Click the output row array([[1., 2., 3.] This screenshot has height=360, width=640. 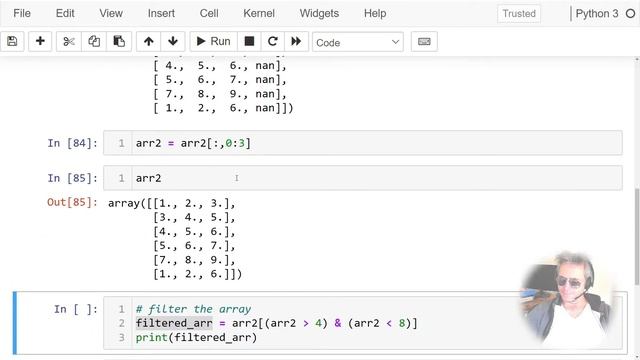172,203
